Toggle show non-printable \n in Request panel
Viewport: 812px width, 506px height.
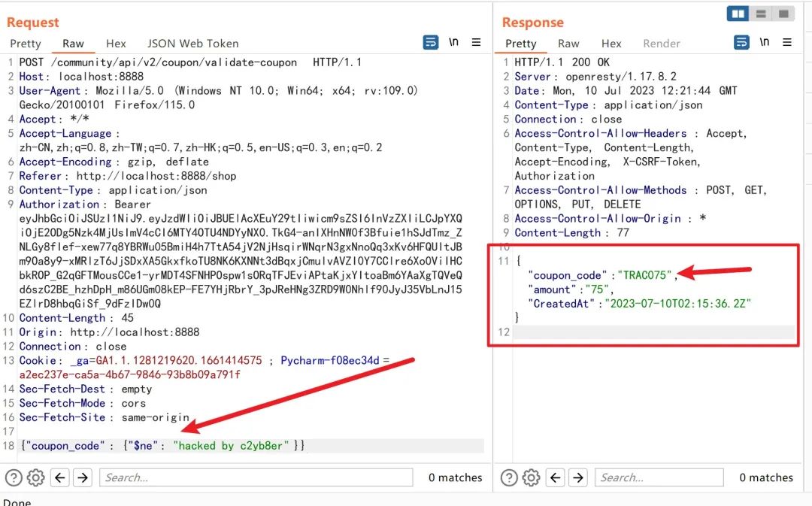click(x=453, y=42)
